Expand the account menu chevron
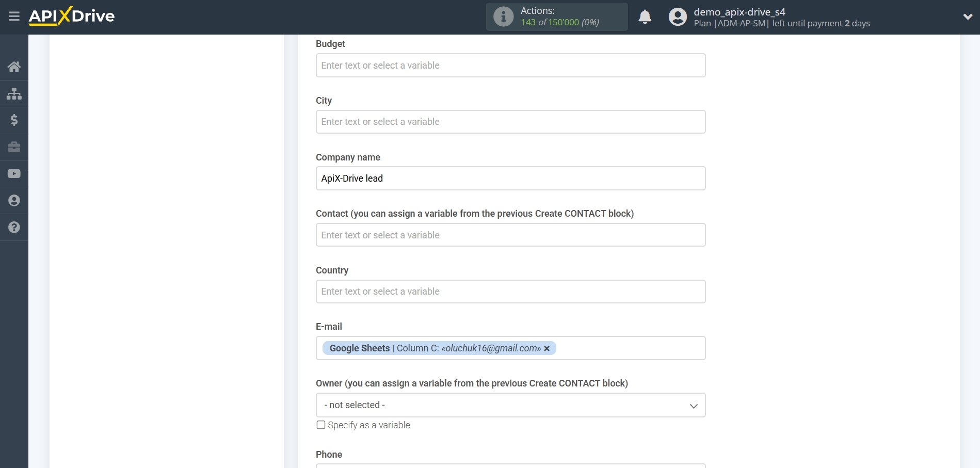The width and height of the screenshot is (980, 468). (968, 17)
